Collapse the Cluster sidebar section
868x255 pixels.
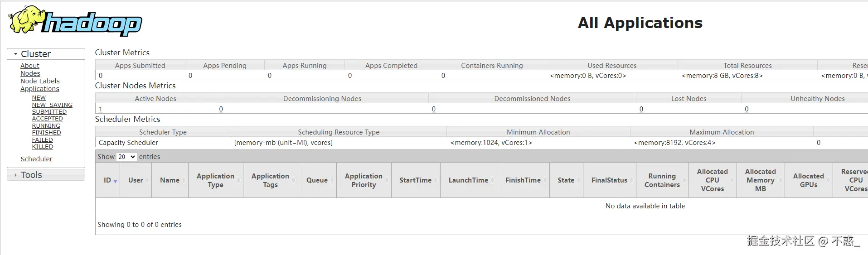[46, 54]
